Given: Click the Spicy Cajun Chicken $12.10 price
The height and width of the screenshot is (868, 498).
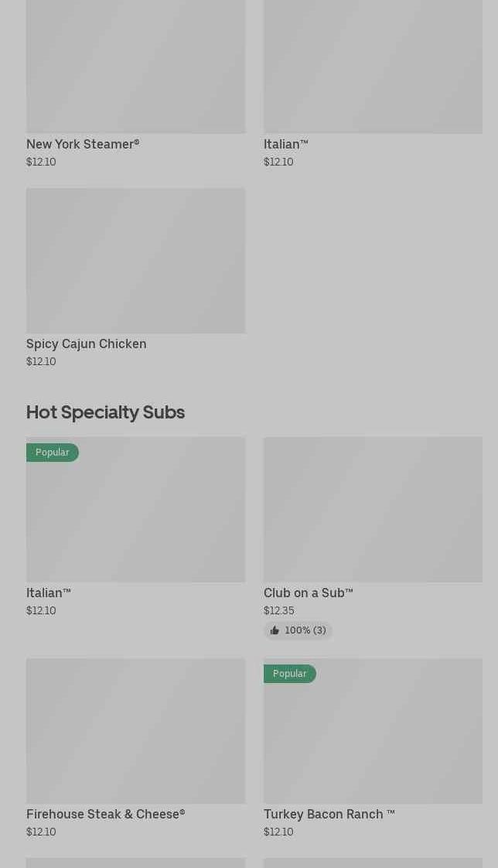Looking at the screenshot, I should (x=41, y=361).
